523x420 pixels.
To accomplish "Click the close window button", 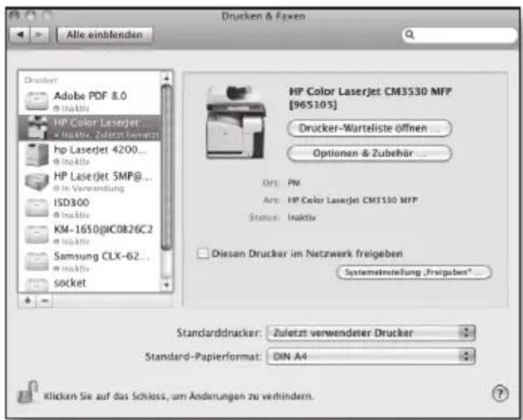I will click(14, 15).
